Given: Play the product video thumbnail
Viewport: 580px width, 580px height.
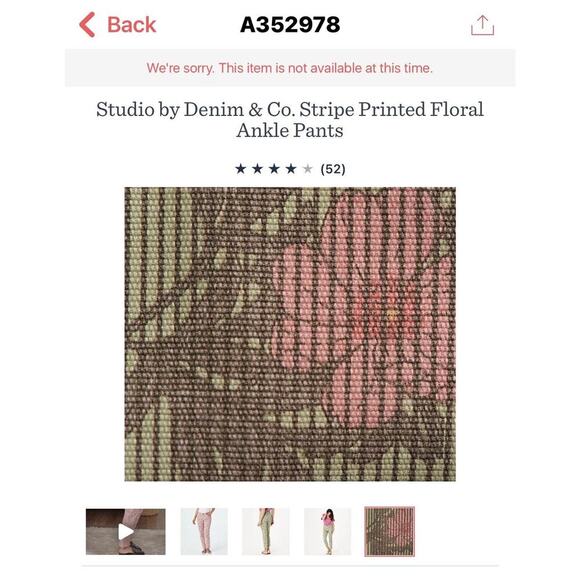Looking at the screenshot, I should click(126, 532).
